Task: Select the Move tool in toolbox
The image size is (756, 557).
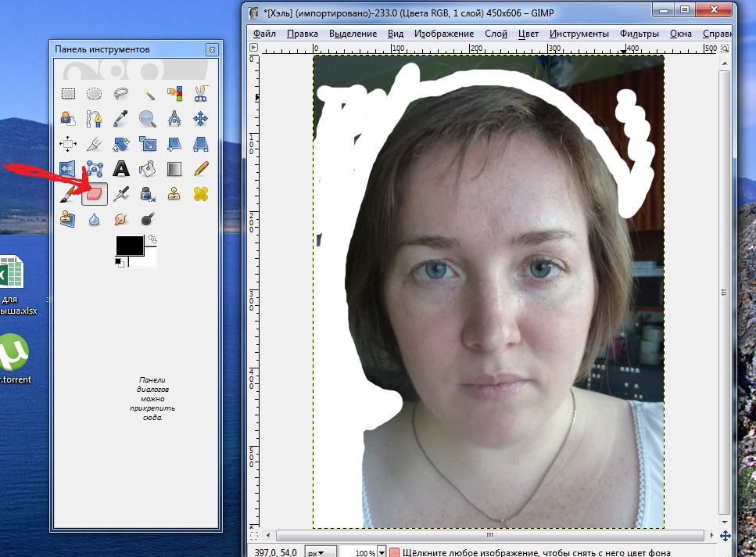Action: [201, 119]
